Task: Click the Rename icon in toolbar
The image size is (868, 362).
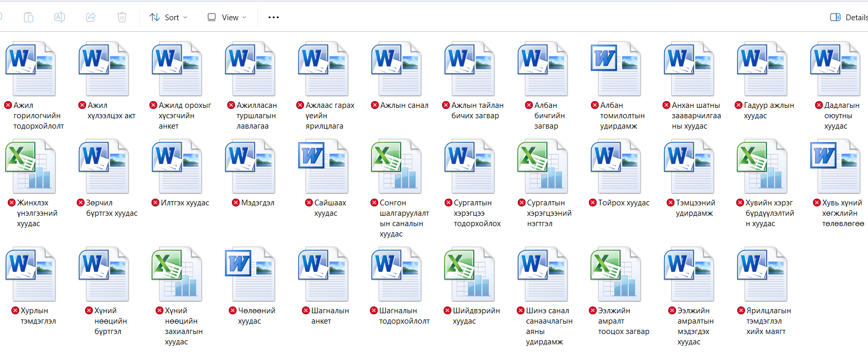Action: 60,17
